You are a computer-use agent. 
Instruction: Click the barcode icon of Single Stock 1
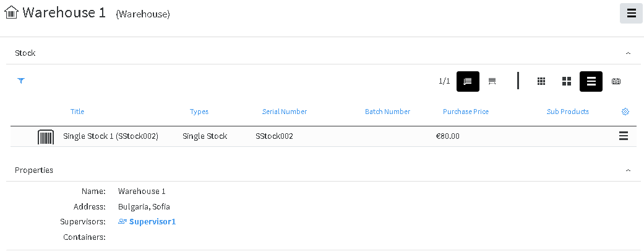[x=46, y=136]
